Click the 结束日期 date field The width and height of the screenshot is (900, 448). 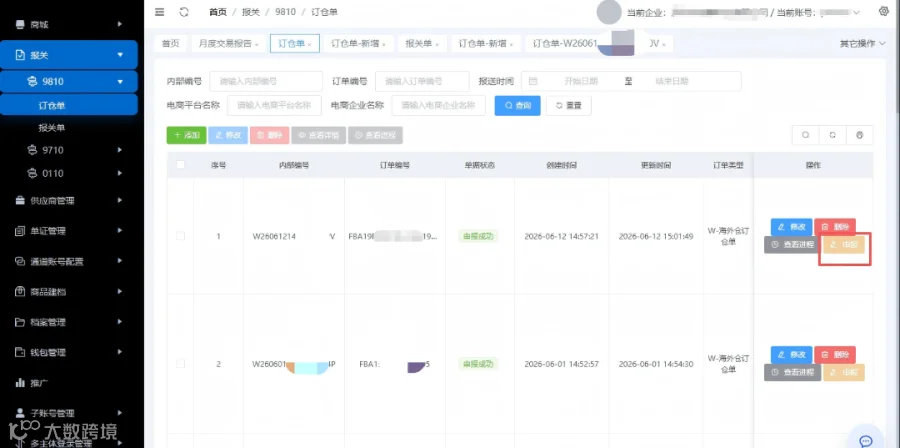point(672,81)
